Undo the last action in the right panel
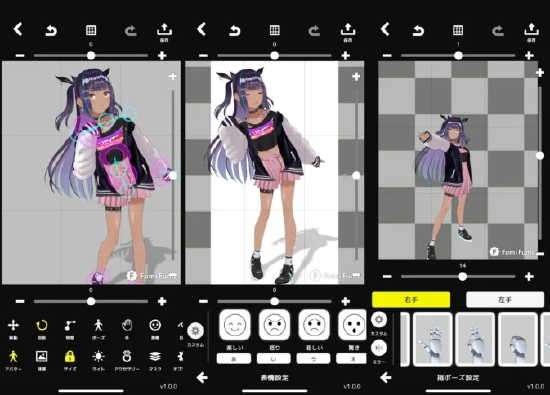 click(418, 31)
